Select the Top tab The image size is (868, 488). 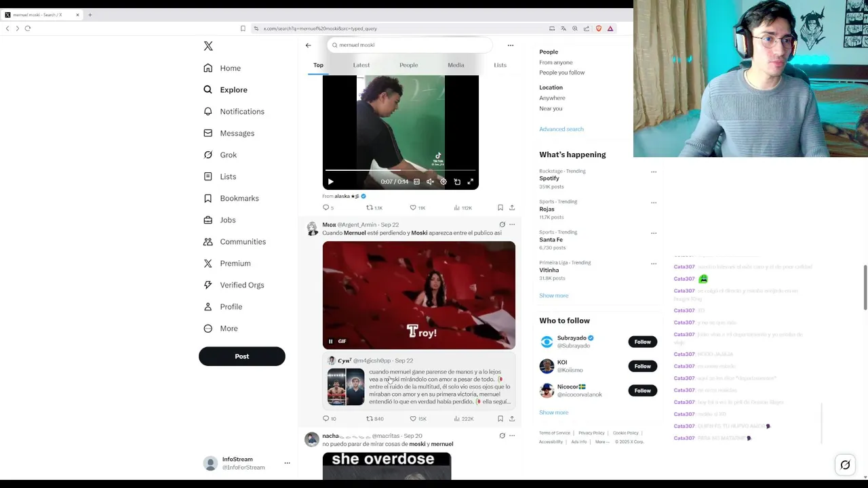click(x=318, y=65)
